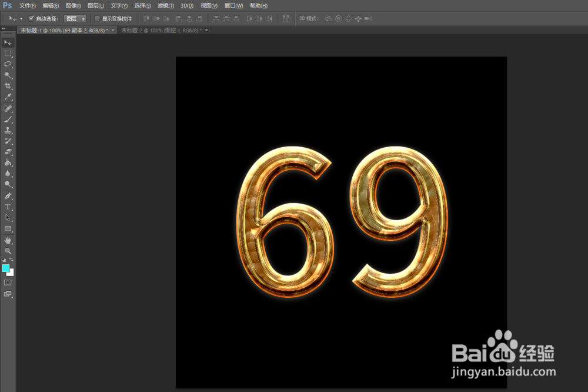Open the 图层(L) menu
This screenshot has height=392, width=588.
[96, 6]
